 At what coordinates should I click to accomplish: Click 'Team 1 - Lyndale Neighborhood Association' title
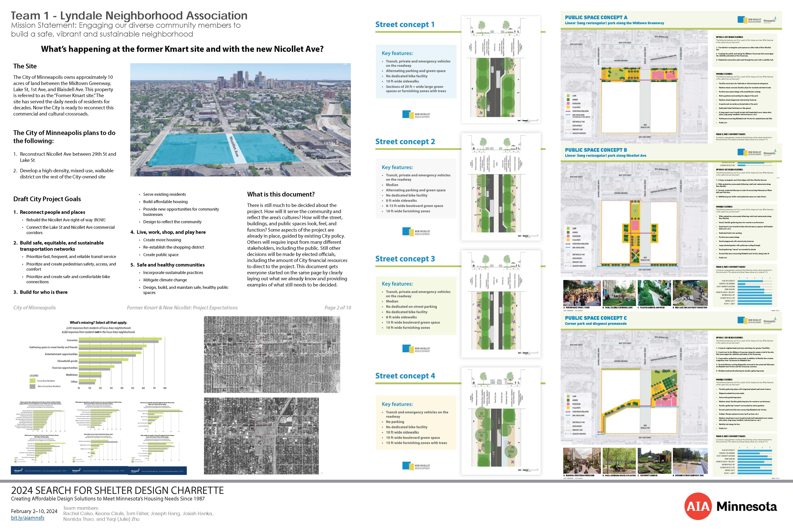point(129,16)
